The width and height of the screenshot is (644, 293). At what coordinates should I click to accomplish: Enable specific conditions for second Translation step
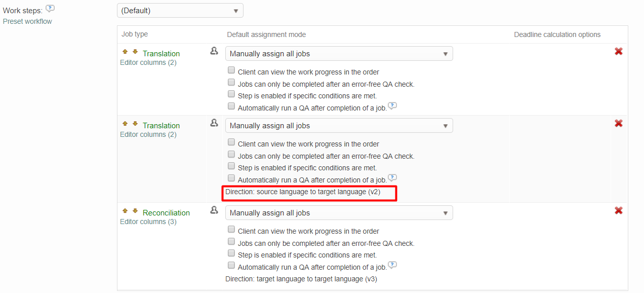[x=231, y=166]
